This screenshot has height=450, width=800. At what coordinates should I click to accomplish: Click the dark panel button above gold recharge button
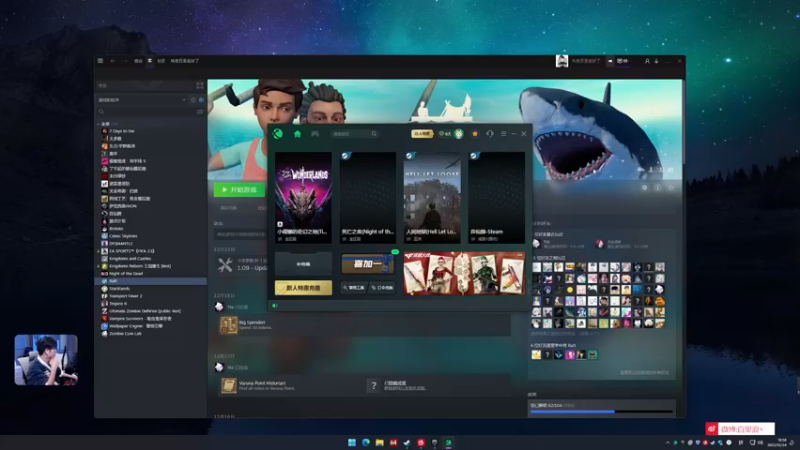click(304, 264)
